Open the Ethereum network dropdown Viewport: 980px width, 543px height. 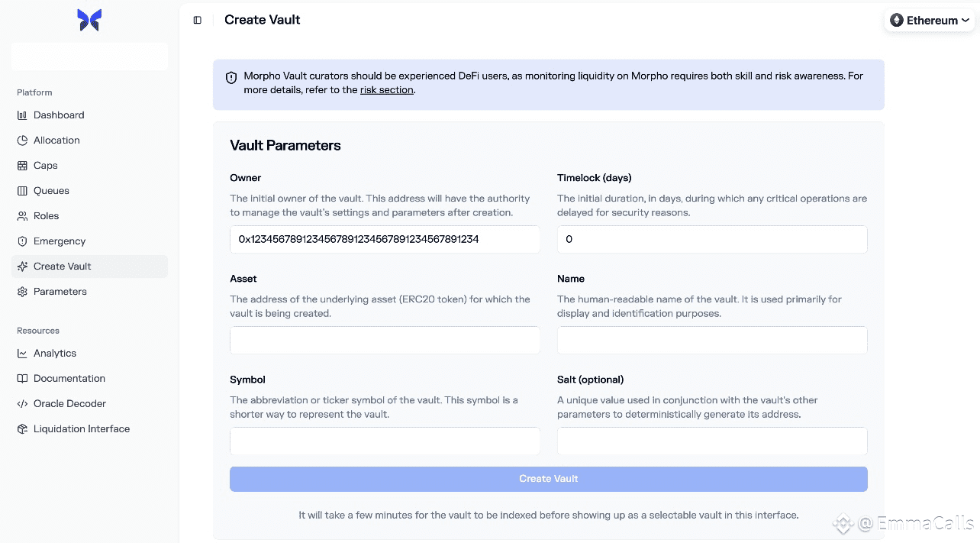(929, 21)
